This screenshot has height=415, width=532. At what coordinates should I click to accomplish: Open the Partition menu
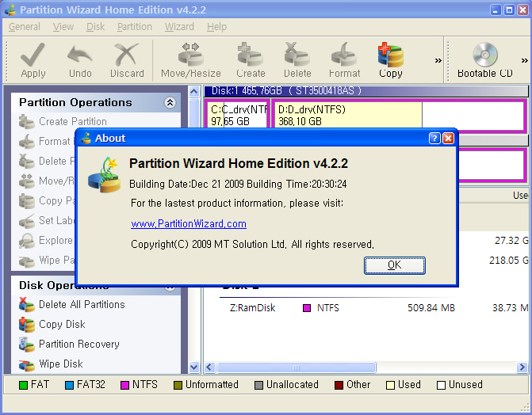pyautogui.click(x=135, y=26)
